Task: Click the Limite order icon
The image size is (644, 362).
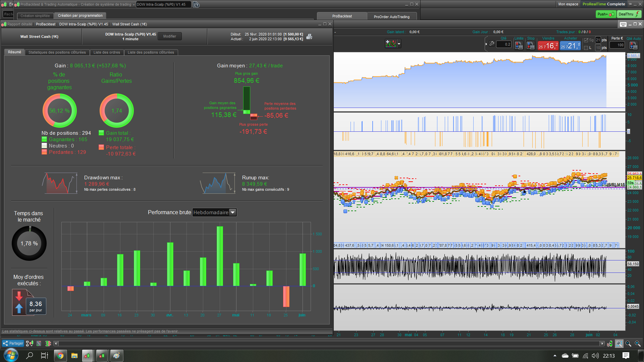Action: coord(519,45)
